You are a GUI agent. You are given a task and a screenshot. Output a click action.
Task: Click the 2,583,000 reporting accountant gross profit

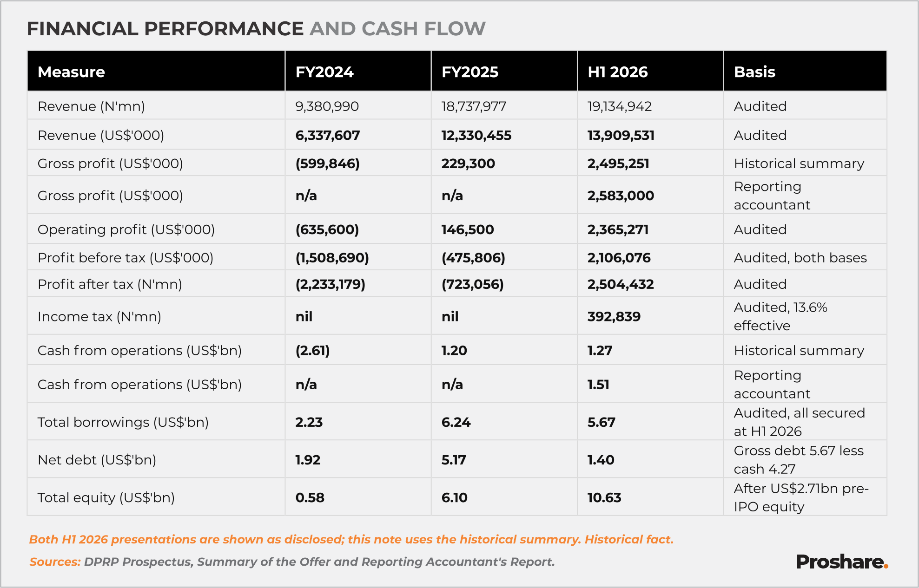pos(621,196)
